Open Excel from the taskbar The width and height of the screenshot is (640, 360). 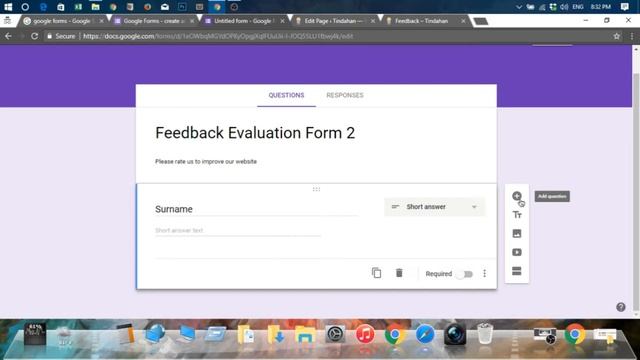coord(78,7)
